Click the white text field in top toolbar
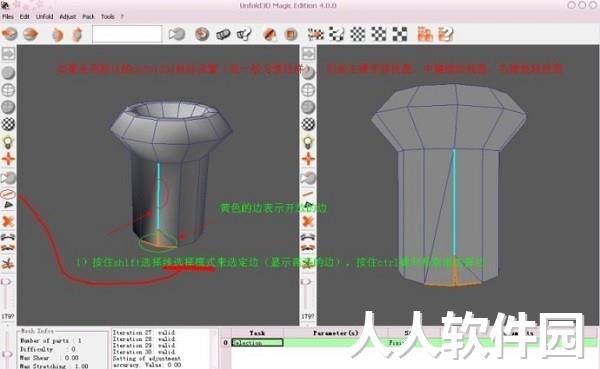 click(x=127, y=34)
